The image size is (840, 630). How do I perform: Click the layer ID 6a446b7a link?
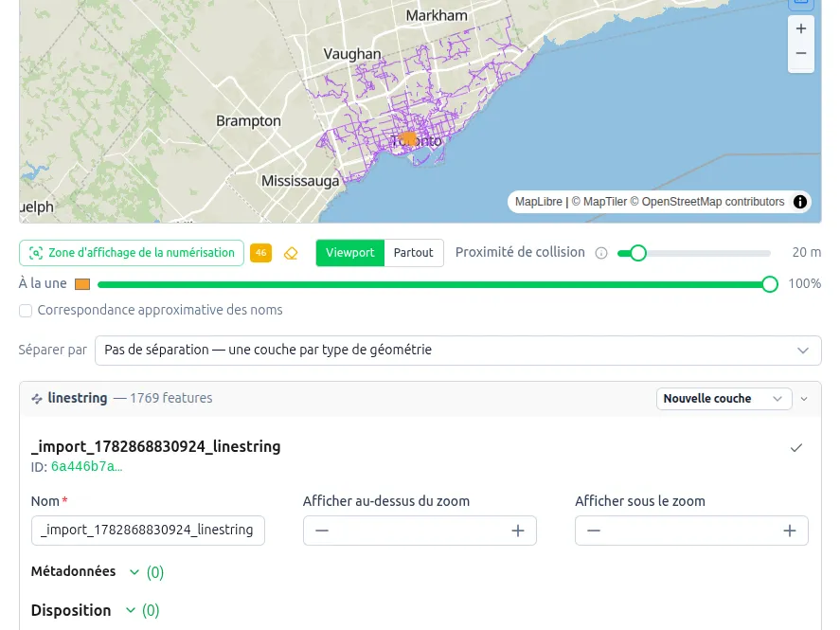tap(87, 467)
